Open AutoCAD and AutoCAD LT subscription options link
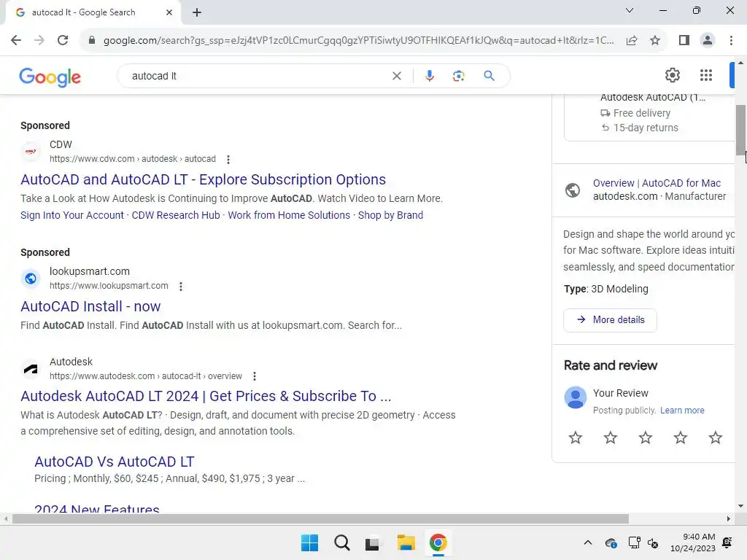Image resolution: width=747 pixels, height=560 pixels. pyautogui.click(x=203, y=179)
